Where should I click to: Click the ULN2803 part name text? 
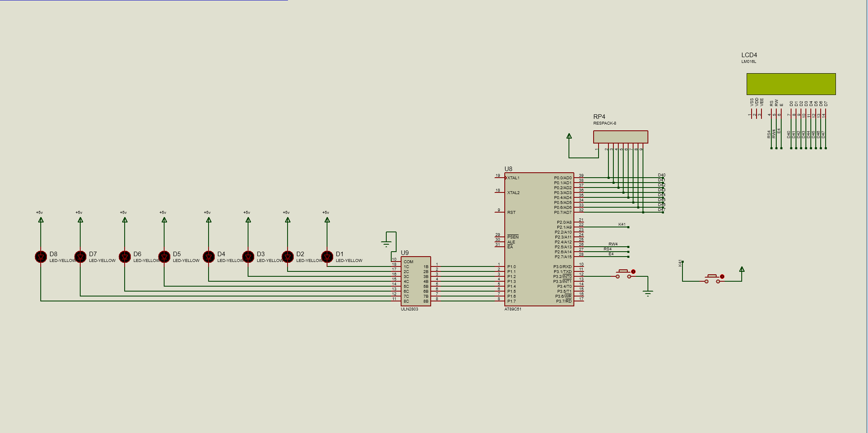click(409, 309)
